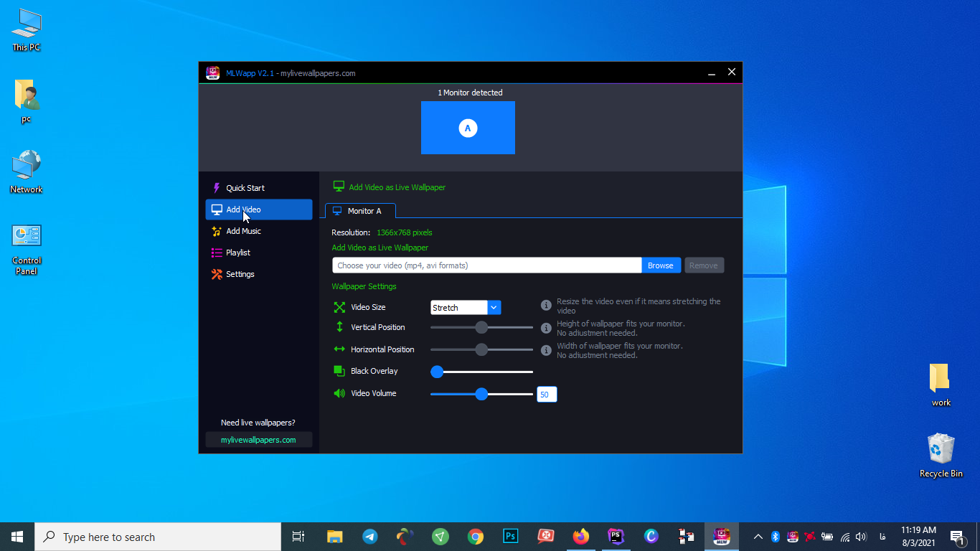Click the Vertical Position arrow icon
Viewport: 980px width, 551px height.
pos(339,327)
